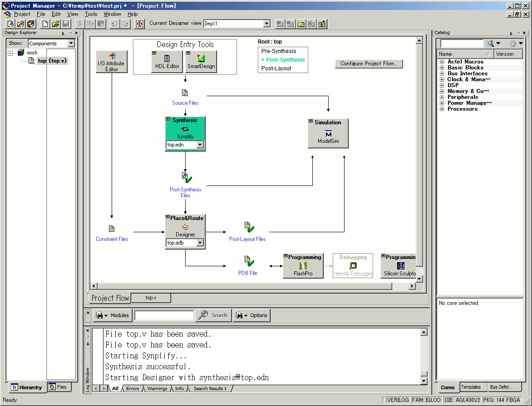Click the Open File folder icon
532x406 pixels.
[56, 24]
